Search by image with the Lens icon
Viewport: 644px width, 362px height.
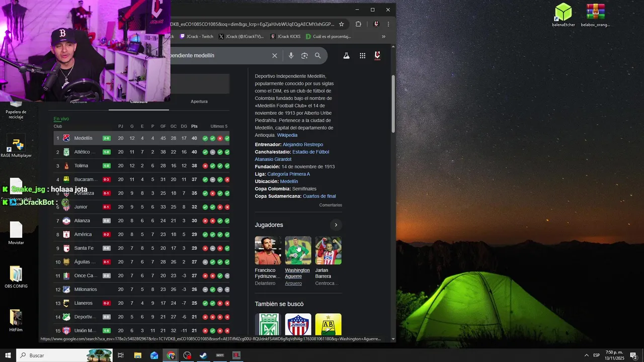(304, 56)
